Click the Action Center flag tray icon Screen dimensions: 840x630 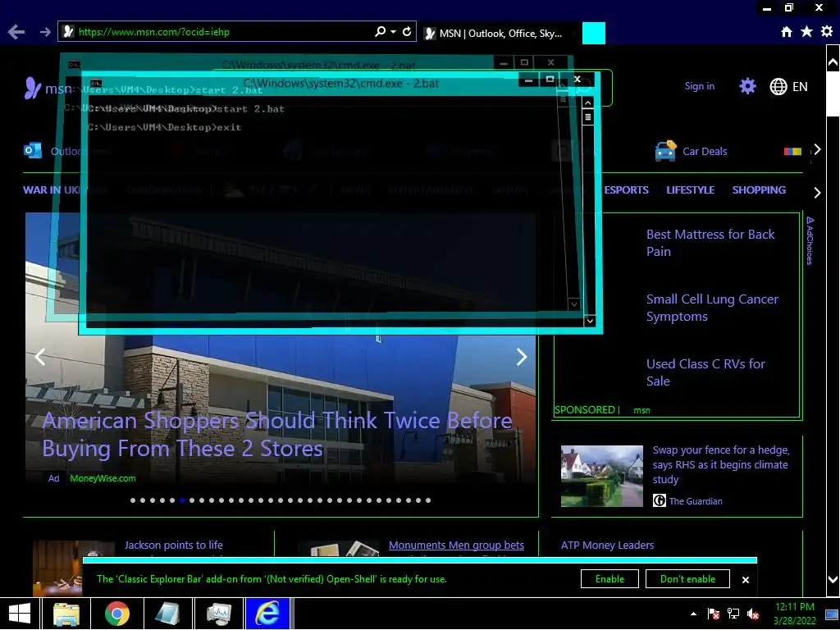(x=714, y=614)
